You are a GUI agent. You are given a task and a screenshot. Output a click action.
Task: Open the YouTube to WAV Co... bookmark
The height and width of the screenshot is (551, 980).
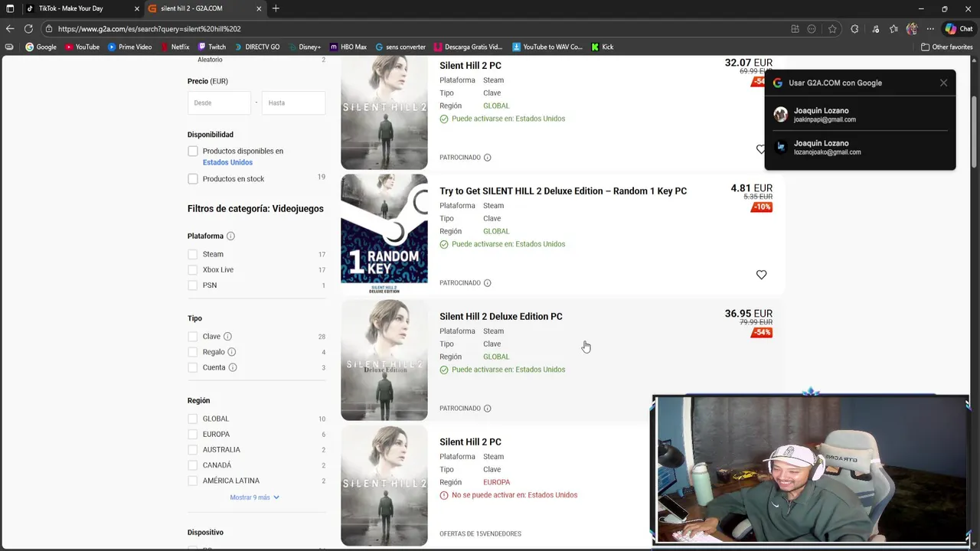click(x=547, y=47)
